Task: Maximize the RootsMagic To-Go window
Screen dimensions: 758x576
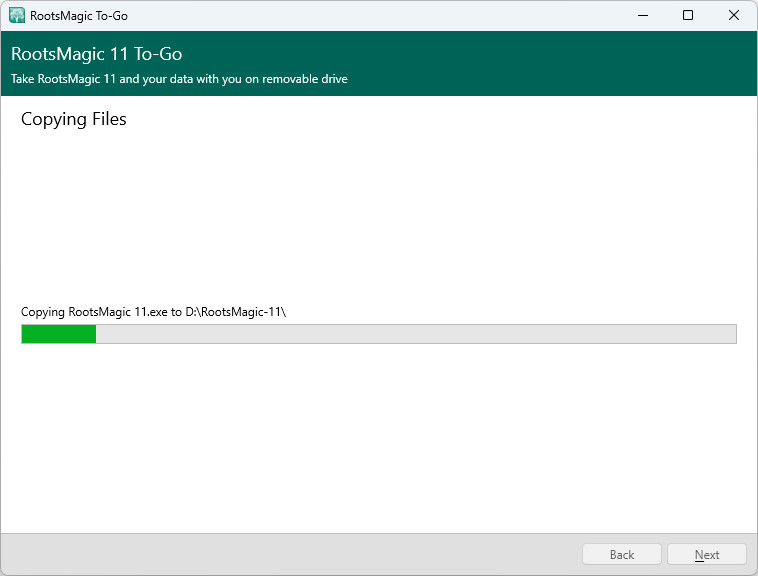Action: pyautogui.click(x=688, y=15)
